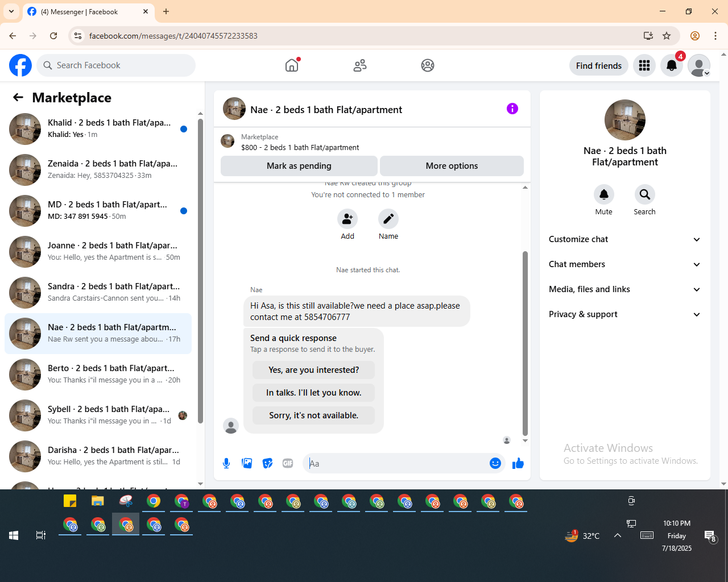Click More options for the listing
This screenshot has width=728, height=582.
(452, 166)
